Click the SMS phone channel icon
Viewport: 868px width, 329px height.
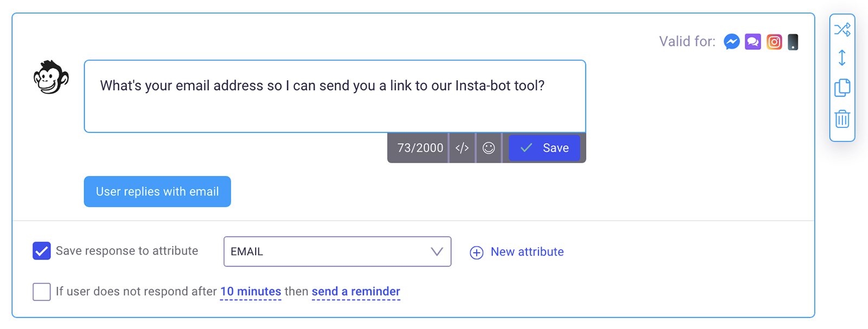[x=793, y=42]
